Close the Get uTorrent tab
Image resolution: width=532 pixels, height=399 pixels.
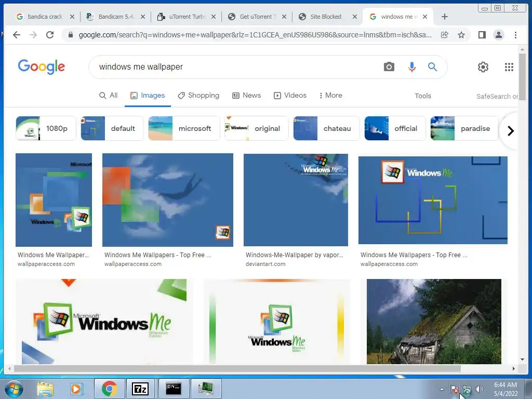click(x=284, y=17)
